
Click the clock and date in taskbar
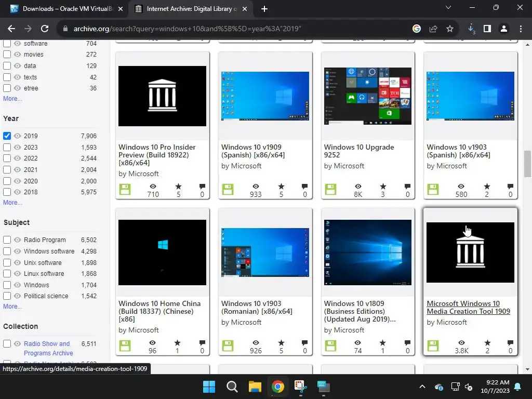click(x=495, y=387)
